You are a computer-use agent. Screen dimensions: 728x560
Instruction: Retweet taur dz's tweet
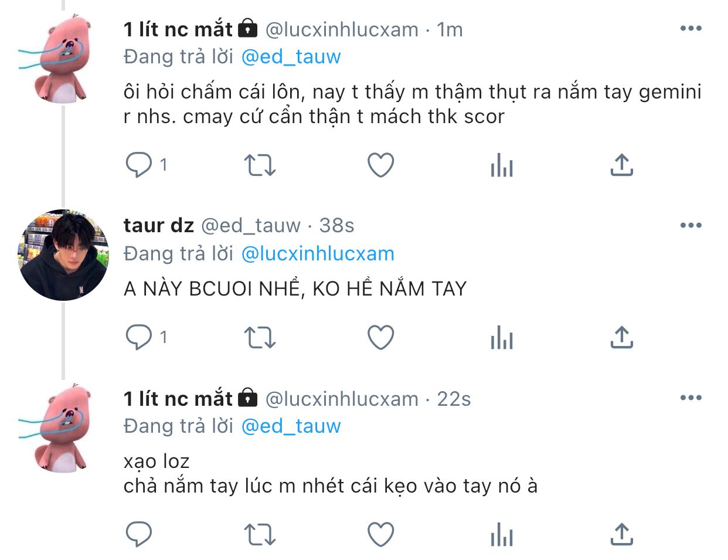[260, 338]
